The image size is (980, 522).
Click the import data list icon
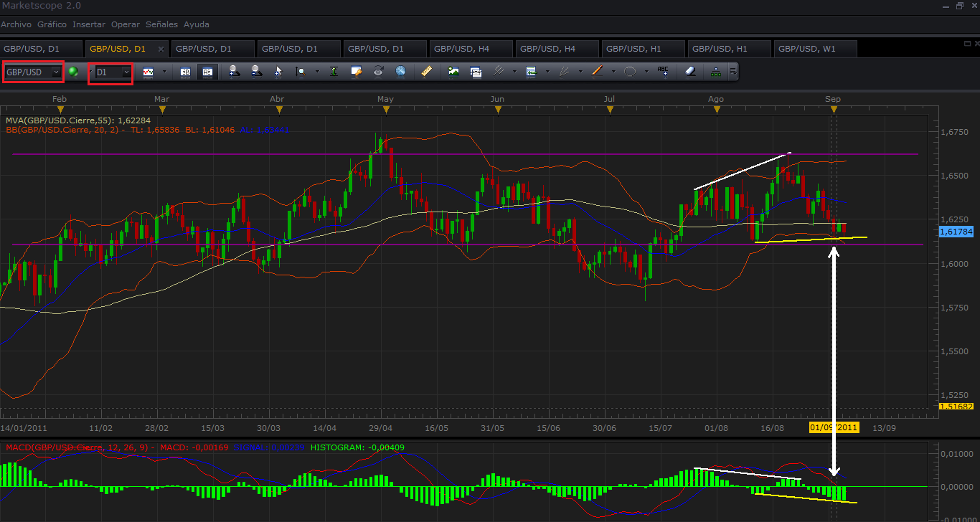(532, 72)
